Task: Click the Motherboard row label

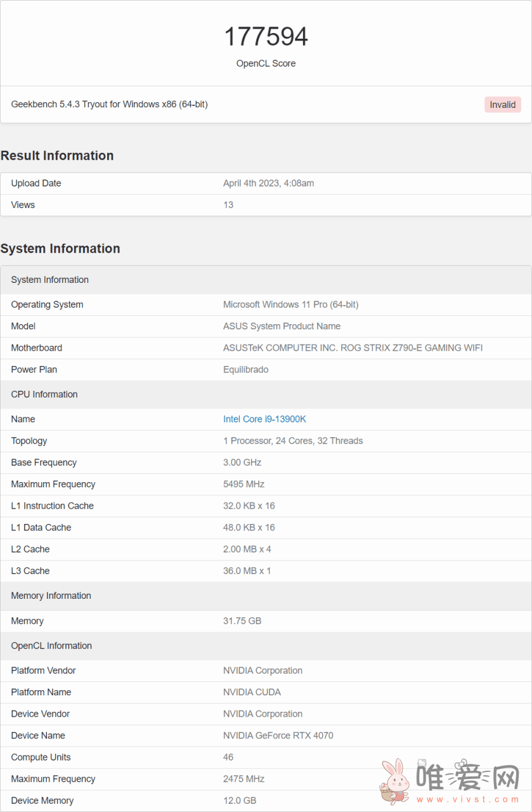Action: pos(37,348)
